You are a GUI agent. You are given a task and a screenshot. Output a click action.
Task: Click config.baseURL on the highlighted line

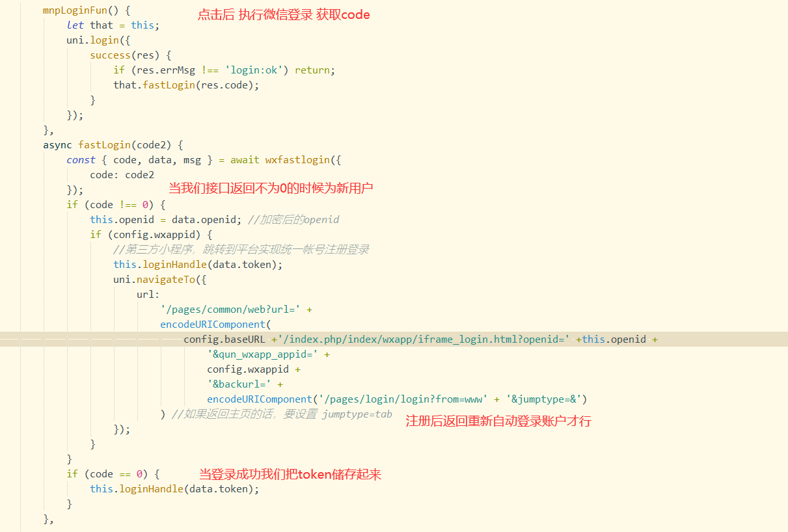[224, 339]
